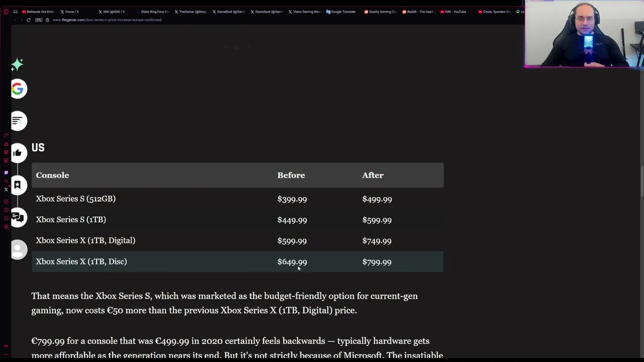Focus the address bar URL field
This screenshot has height=362, width=644.
tap(107, 20)
